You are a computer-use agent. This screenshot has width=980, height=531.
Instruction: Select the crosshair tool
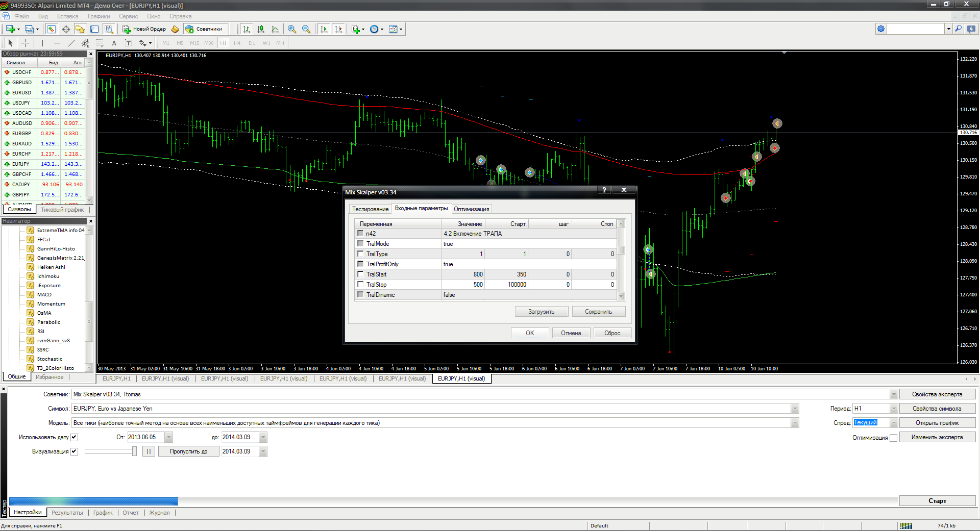25,43
